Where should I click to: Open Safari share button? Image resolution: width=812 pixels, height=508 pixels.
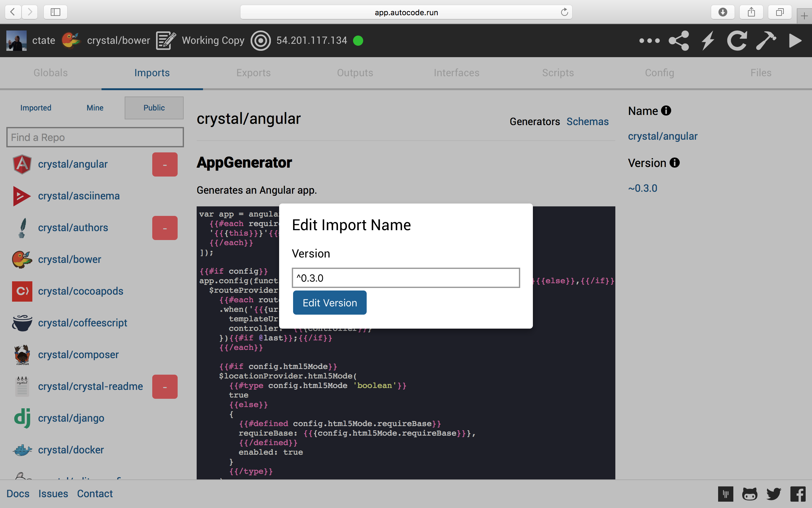[x=751, y=12]
